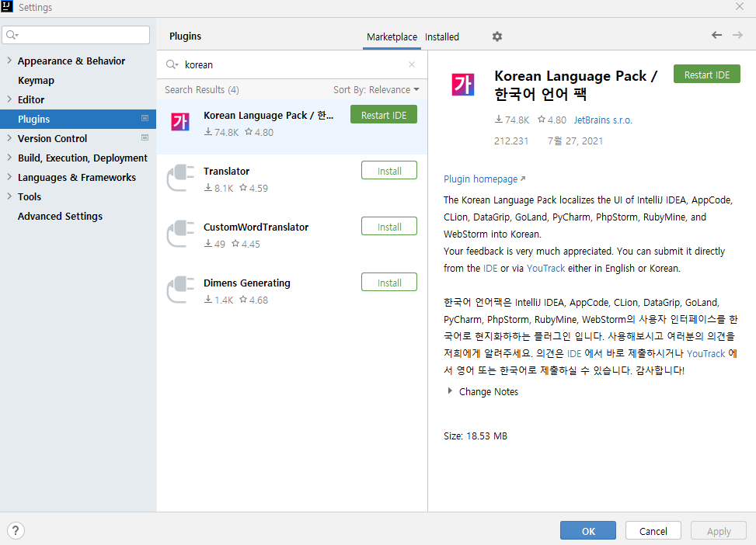756x545 pixels.
Task: Expand Appearance & Behavior section
Action: tap(9, 61)
